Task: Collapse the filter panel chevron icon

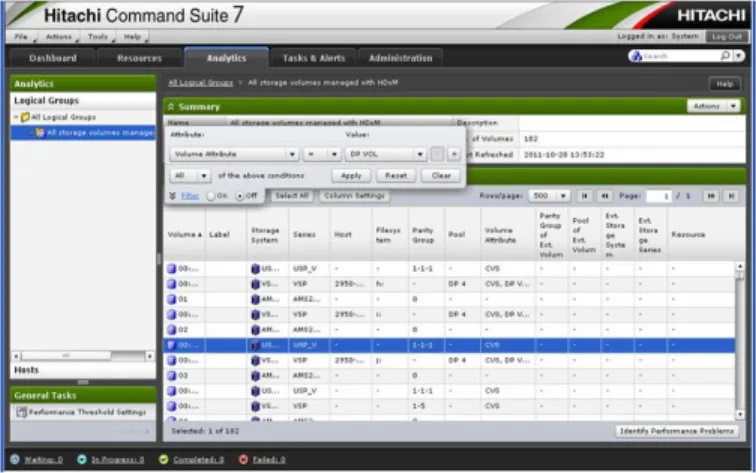Action: pyautogui.click(x=172, y=196)
